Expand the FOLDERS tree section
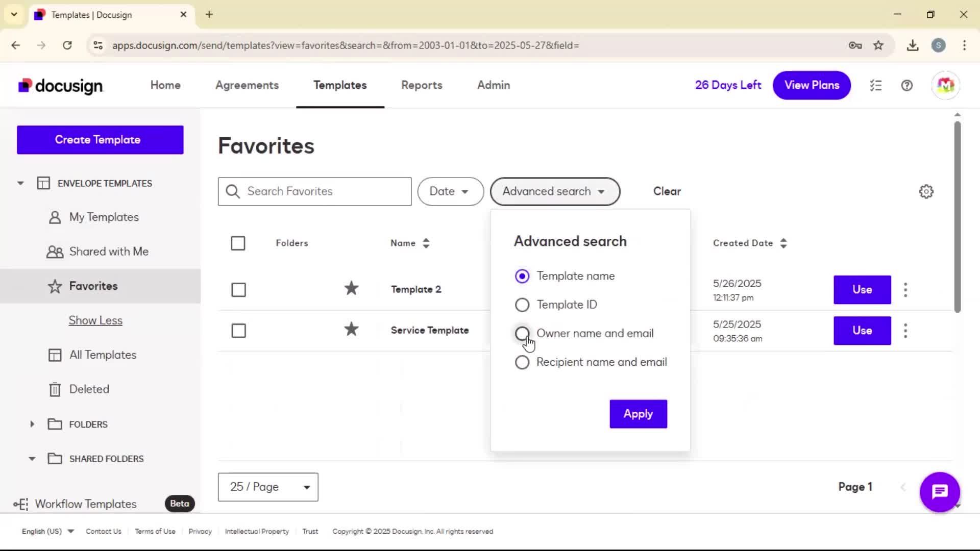 coord(32,424)
